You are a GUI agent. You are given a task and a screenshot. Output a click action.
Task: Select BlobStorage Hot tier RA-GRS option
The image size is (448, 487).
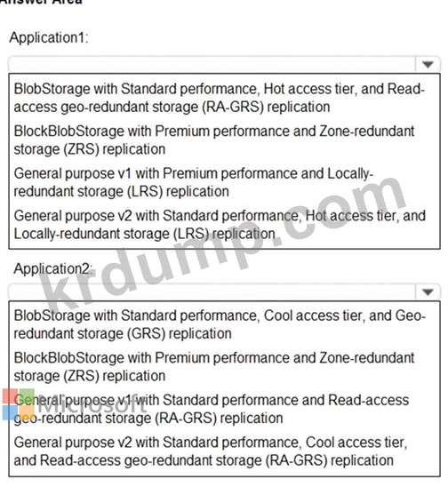click(219, 98)
